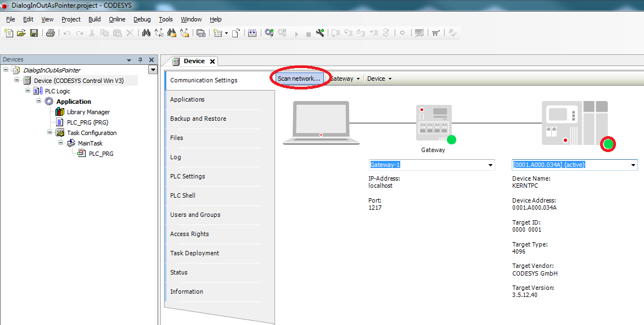Screen dimensions: 644x325
Task: Click the green PLC device status indicator
Action: (x=608, y=144)
